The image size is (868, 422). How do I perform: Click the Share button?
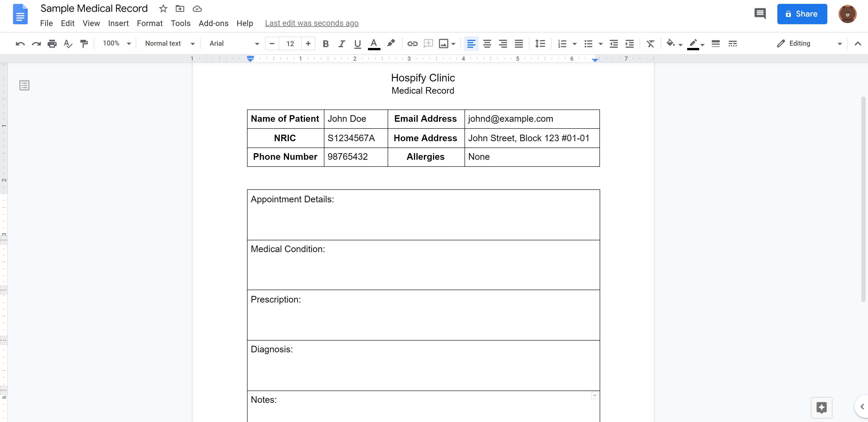(x=800, y=14)
